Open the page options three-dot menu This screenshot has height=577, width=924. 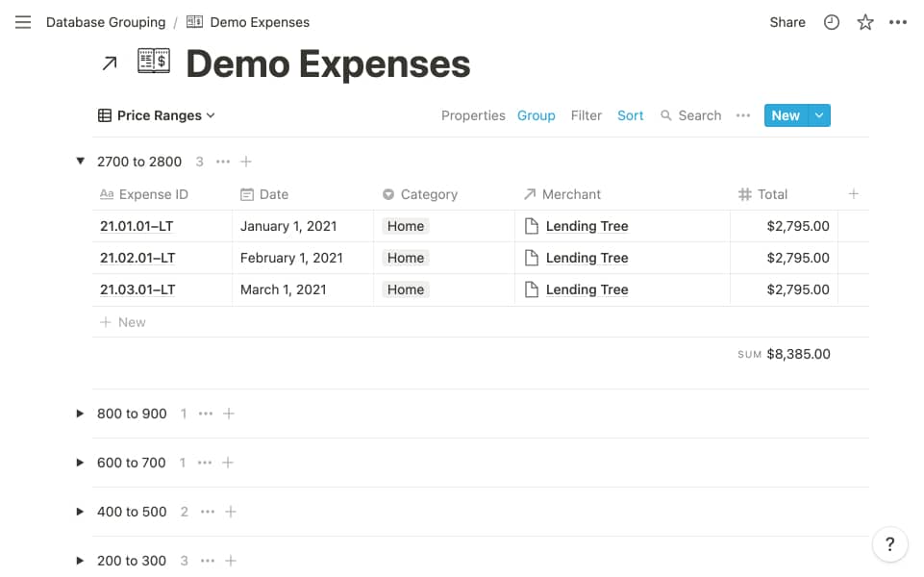[x=898, y=22]
